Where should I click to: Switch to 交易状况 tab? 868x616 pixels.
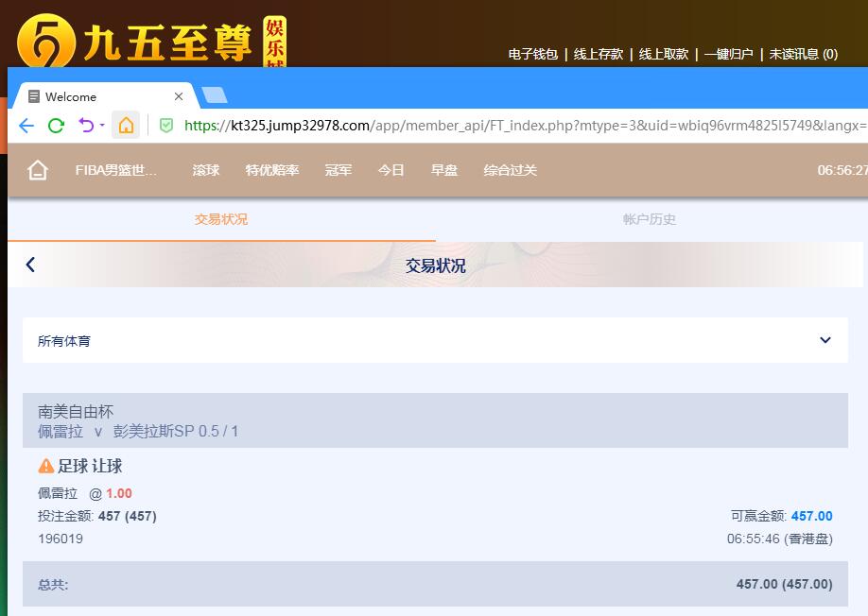(221, 219)
